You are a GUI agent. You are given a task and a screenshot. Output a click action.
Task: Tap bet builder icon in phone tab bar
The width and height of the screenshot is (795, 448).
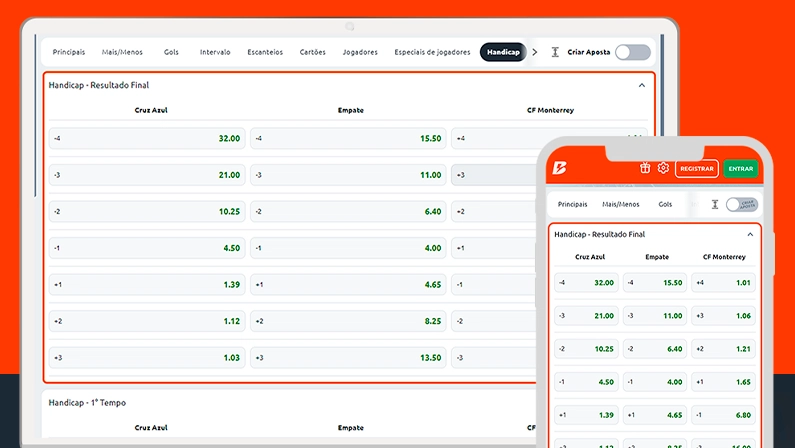(715, 204)
